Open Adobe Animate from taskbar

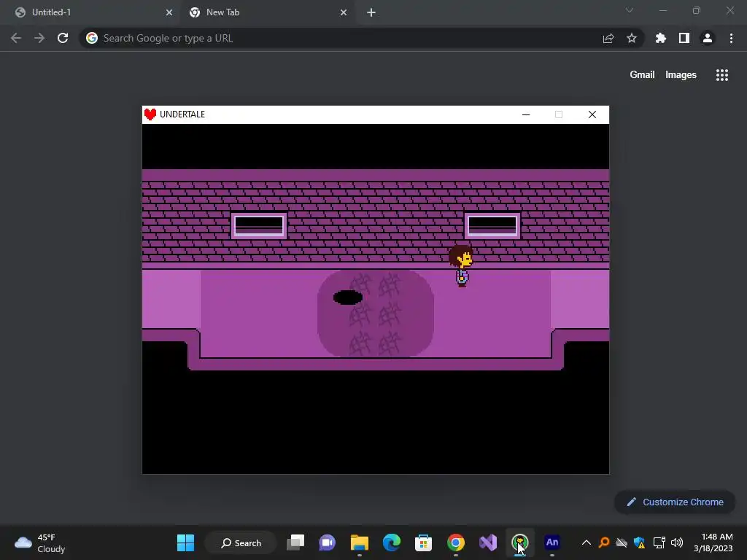552,542
